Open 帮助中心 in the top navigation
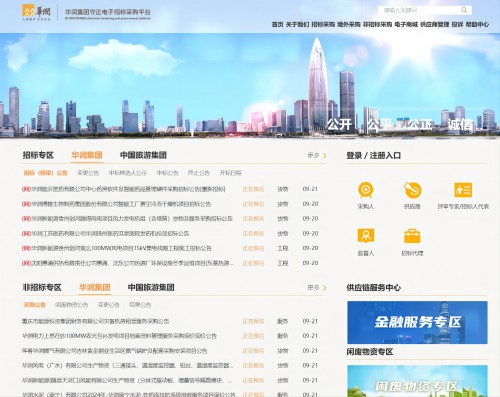Image resolution: width=500 pixels, height=397 pixels. coord(477,24)
